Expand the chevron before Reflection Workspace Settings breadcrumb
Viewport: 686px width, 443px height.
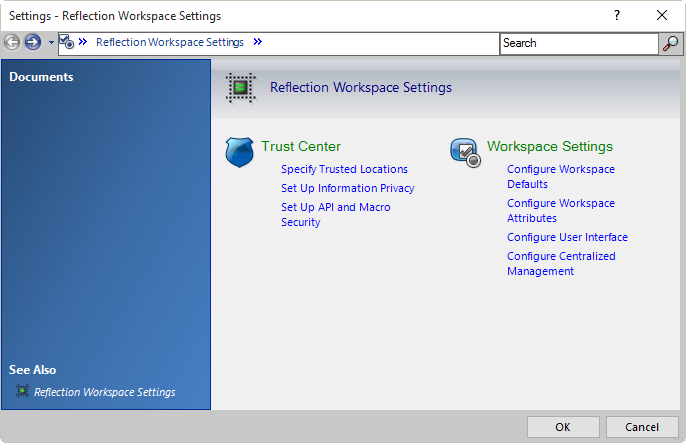coord(84,42)
